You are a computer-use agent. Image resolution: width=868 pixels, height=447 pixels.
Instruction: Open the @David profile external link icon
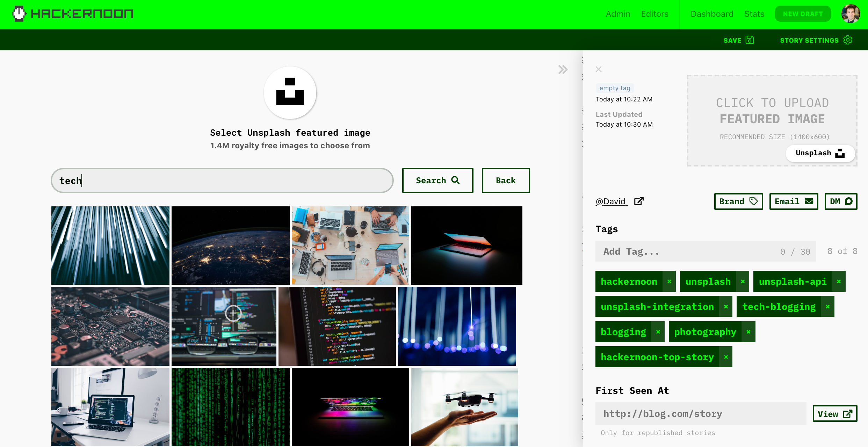(x=639, y=201)
